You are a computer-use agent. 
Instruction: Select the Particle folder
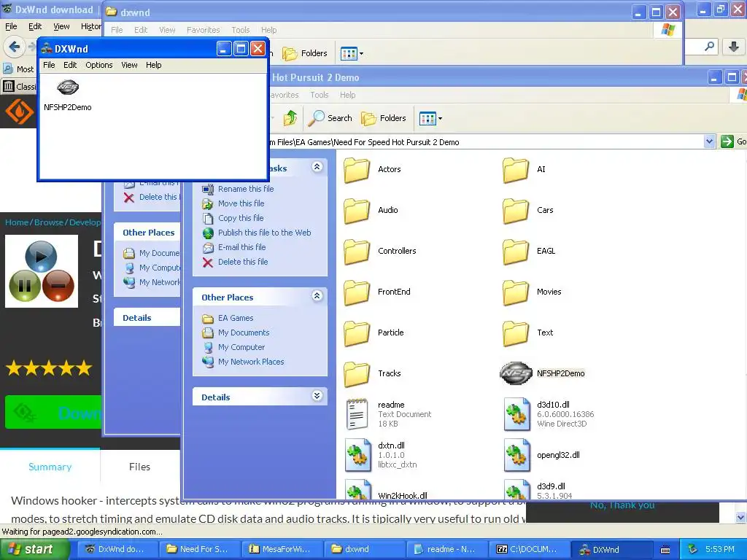[374, 332]
